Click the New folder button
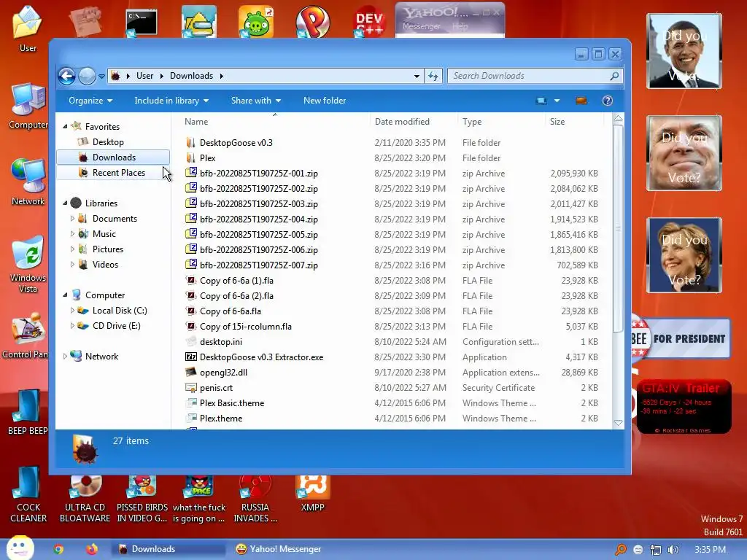 [x=325, y=101]
